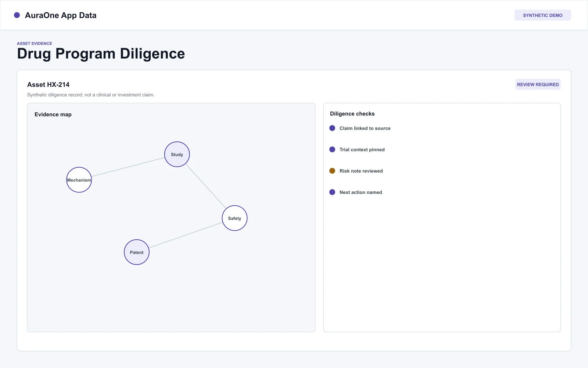The width and height of the screenshot is (588, 368).
Task: Click the REVIEW REQUIRED badge
Action: point(538,84)
